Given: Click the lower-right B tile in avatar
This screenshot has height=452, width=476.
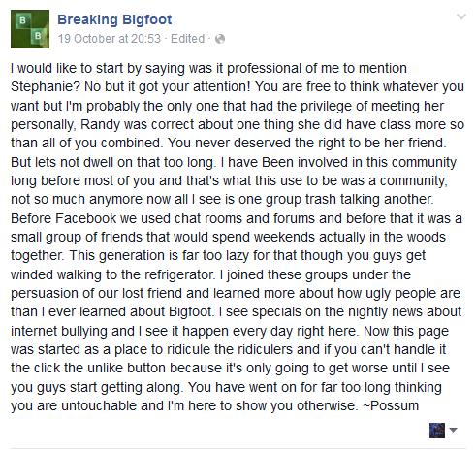Looking at the screenshot, I should click(38, 36).
